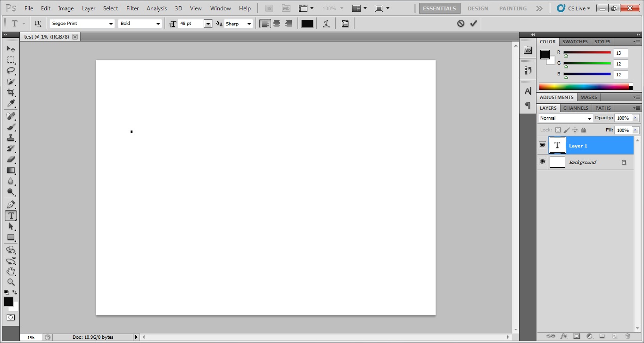Select the Pen tool

(x=10, y=205)
